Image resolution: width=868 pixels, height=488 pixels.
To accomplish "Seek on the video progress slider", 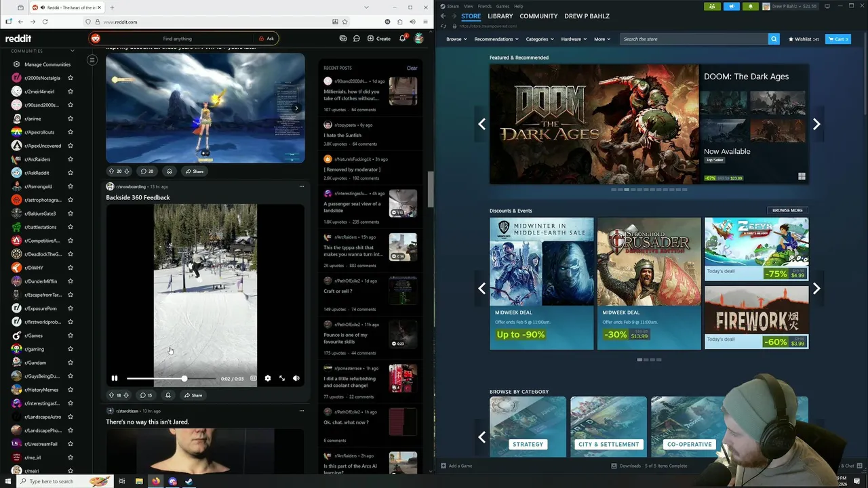I will pyautogui.click(x=171, y=378).
